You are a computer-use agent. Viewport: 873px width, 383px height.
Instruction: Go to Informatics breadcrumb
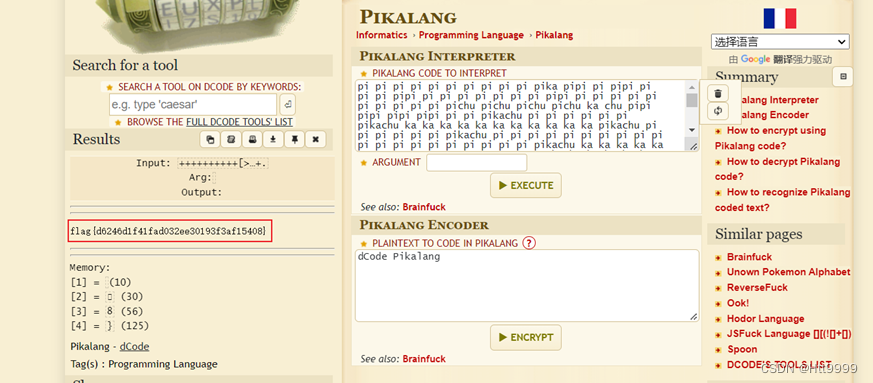click(382, 35)
